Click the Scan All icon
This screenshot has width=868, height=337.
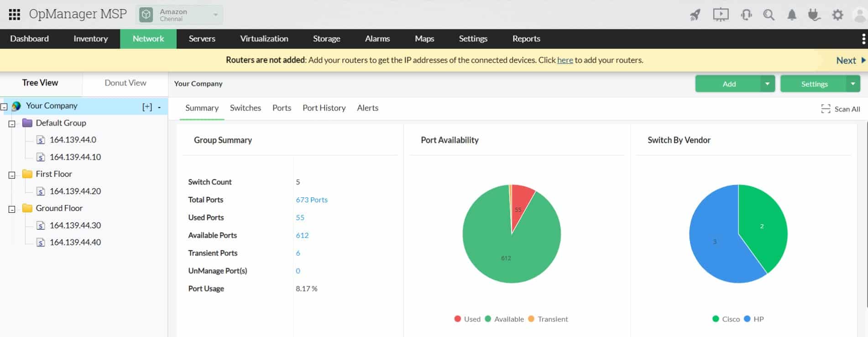pos(826,109)
